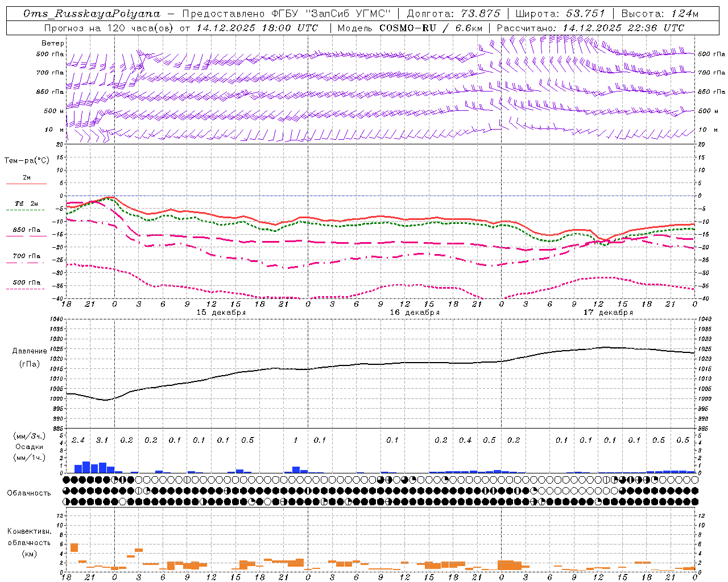Select the text Предоставлено ФГБУ "ЗапСиб УГМС"

(287, 14)
